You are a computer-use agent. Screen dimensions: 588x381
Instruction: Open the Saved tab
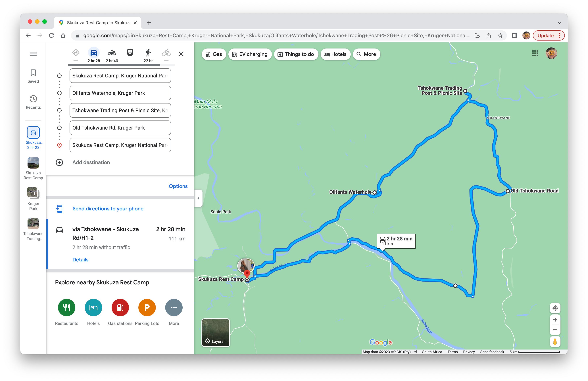tap(33, 76)
